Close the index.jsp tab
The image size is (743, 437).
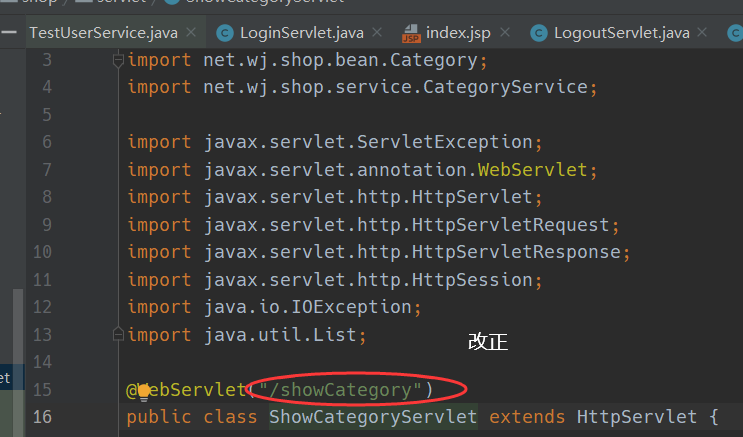click(x=505, y=33)
